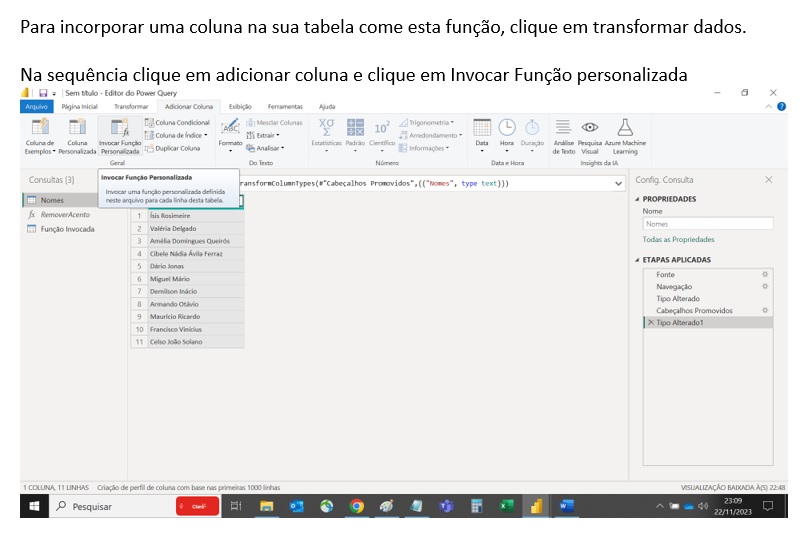
Task: Click the Pesquisar taskbar search box
Action: pyautogui.click(x=113, y=507)
